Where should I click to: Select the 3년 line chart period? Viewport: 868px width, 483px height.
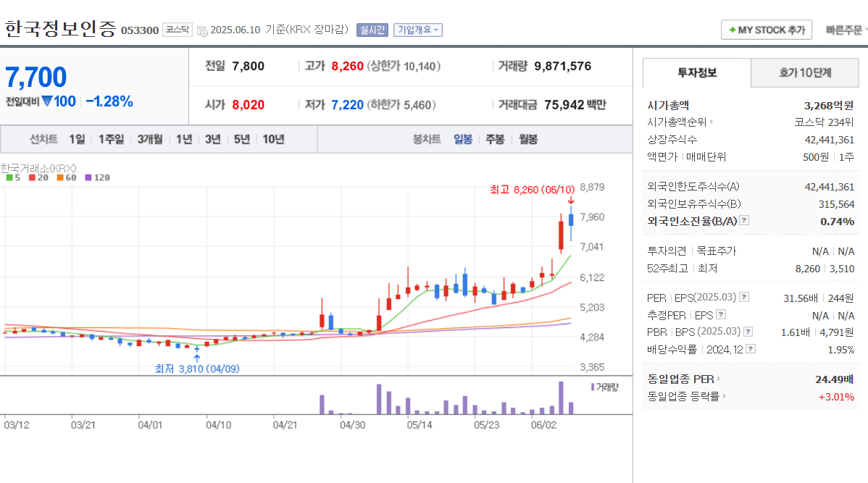213,140
